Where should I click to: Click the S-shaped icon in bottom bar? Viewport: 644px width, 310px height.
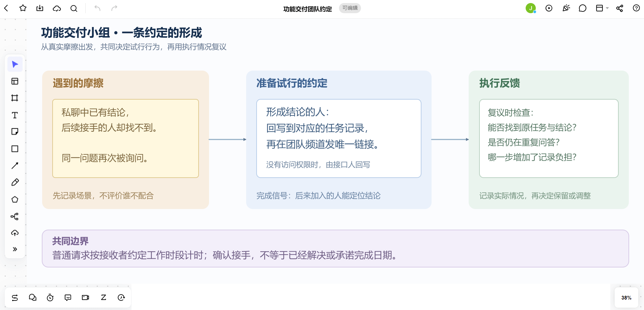pos(15,298)
